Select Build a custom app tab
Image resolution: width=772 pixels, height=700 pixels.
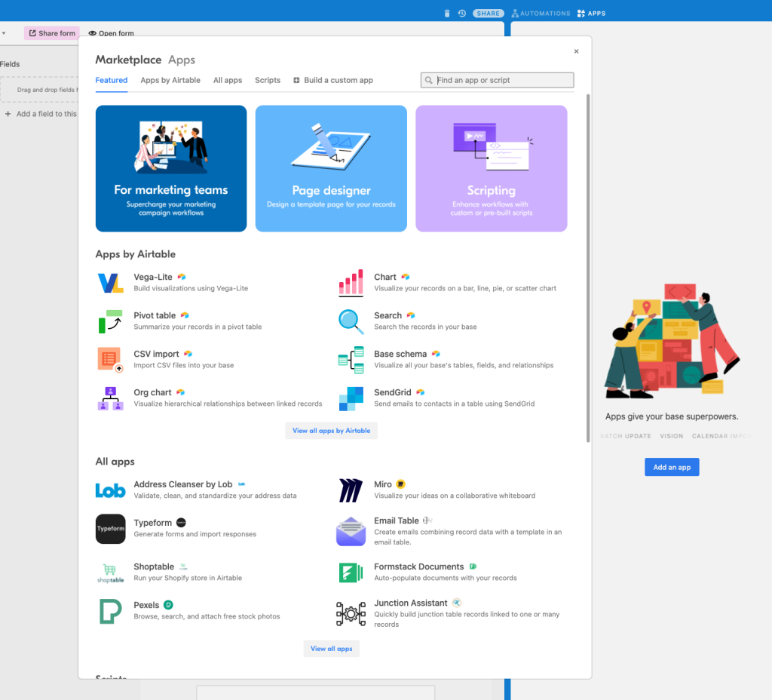tap(333, 80)
